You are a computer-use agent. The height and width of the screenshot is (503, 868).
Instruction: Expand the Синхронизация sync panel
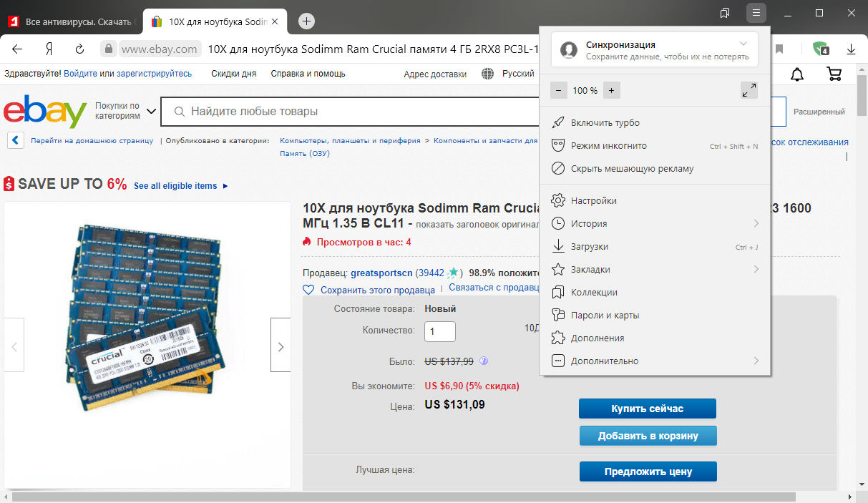[743, 44]
